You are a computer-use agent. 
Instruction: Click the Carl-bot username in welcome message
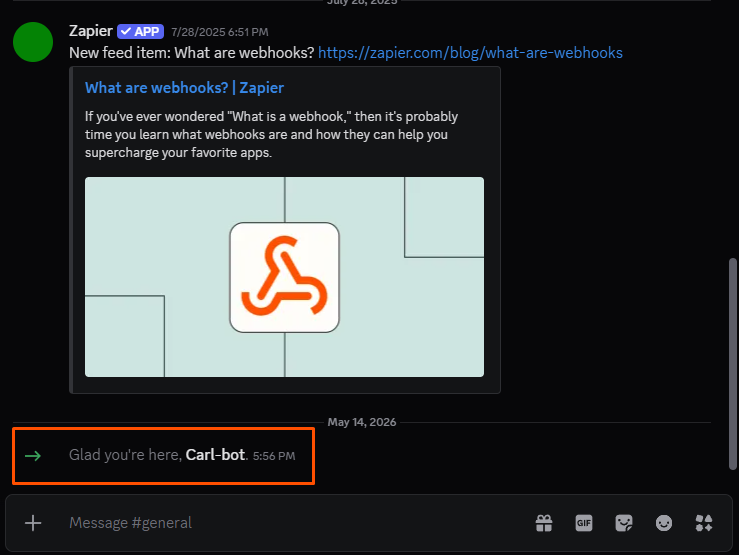(x=215, y=455)
